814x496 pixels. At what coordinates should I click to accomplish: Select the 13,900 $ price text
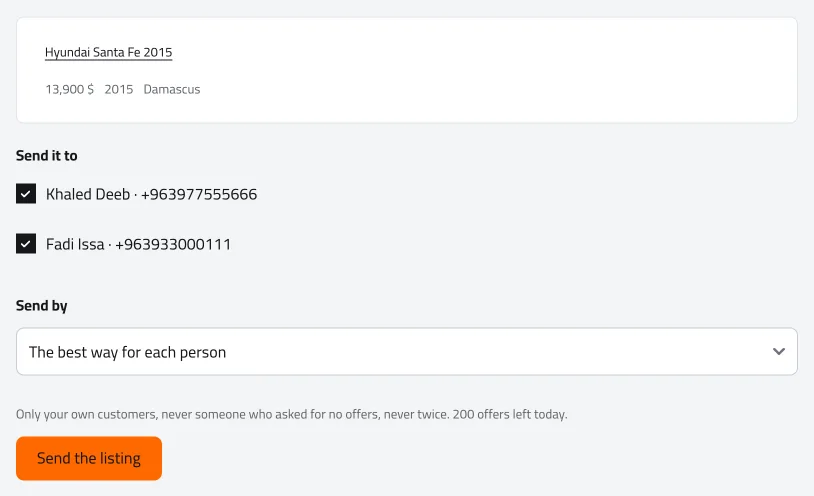(x=70, y=89)
